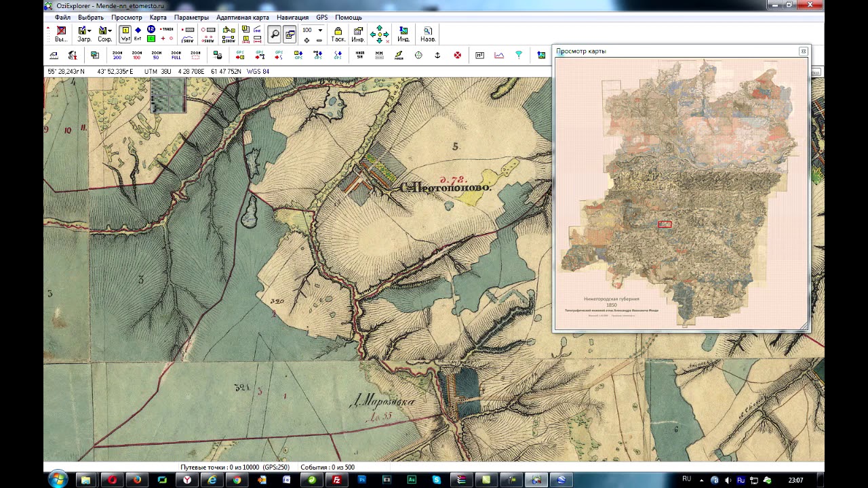The height and width of the screenshot is (488, 868).
Task: Click the Windows Start button
Action: (x=58, y=480)
